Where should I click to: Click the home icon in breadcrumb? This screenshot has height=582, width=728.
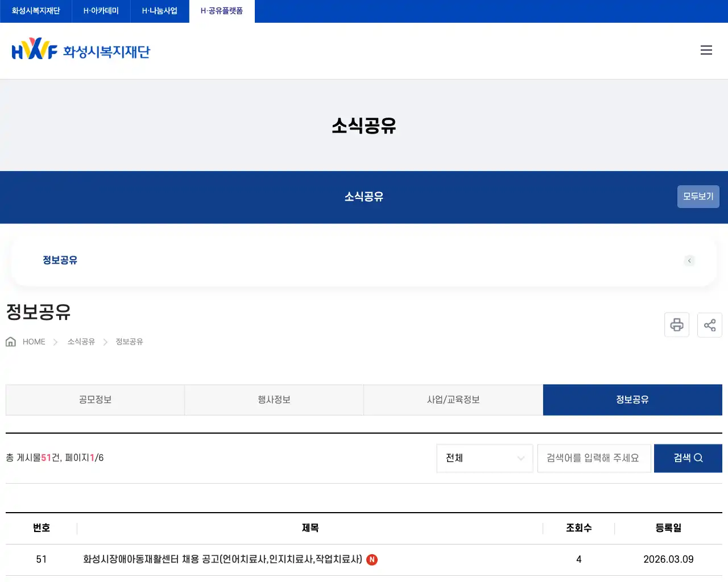coord(10,341)
